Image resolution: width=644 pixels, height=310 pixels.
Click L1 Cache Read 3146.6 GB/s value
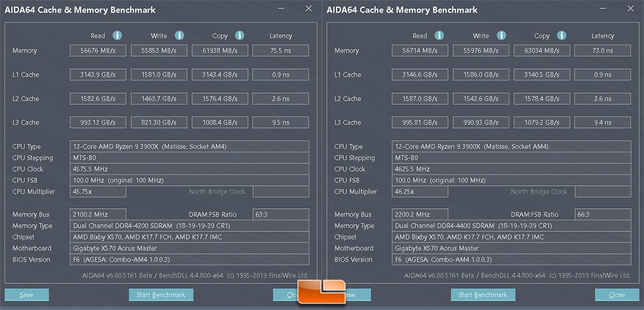(420, 75)
